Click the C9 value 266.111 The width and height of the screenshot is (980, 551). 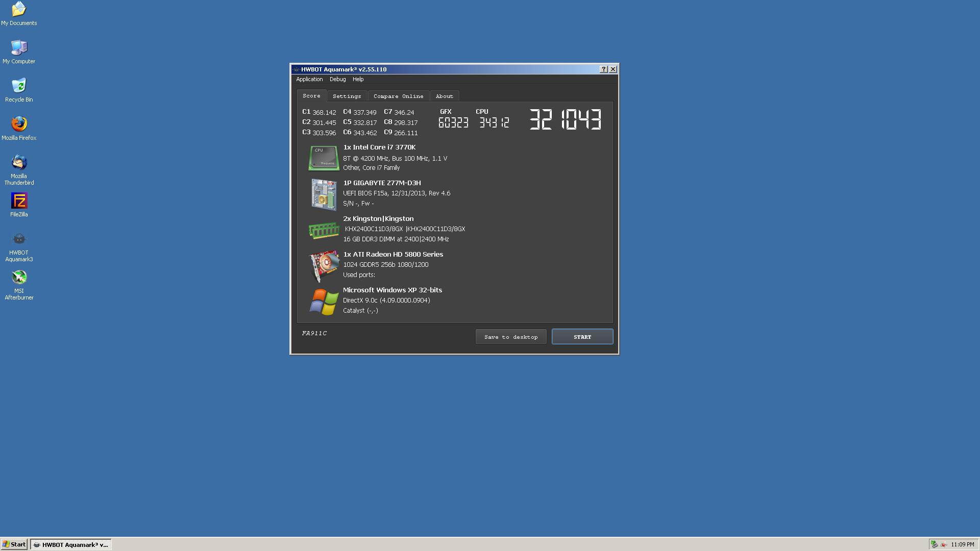tap(406, 133)
